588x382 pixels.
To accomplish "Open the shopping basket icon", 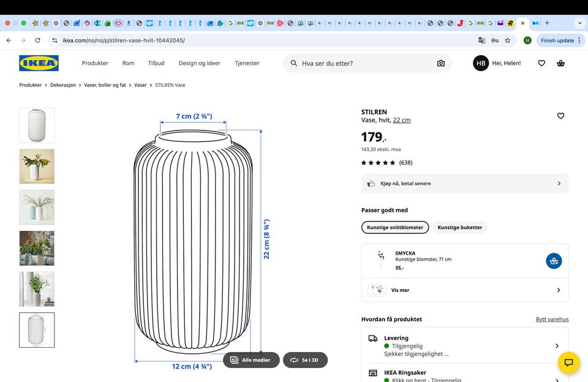I will pyautogui.click(x=560, y=63).
